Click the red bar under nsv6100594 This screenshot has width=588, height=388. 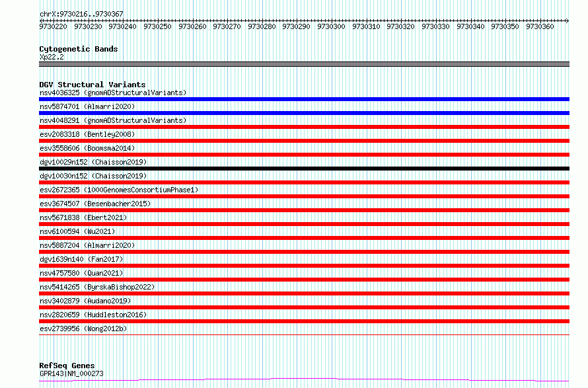click(304, 238)
